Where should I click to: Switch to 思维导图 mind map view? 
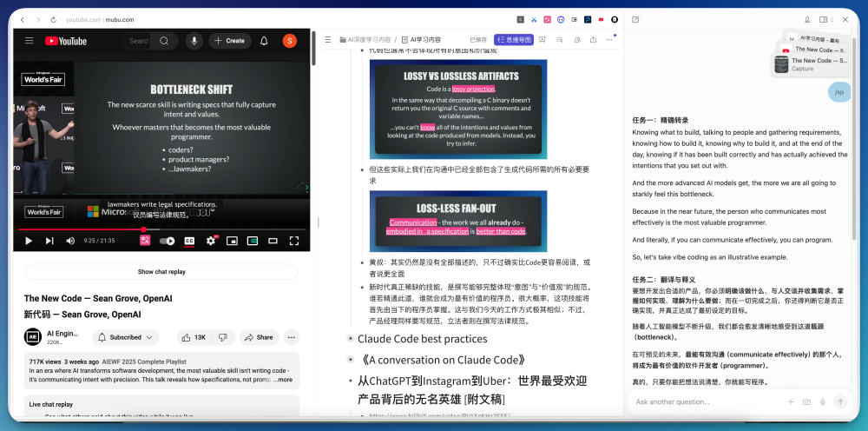coord(514,40)
